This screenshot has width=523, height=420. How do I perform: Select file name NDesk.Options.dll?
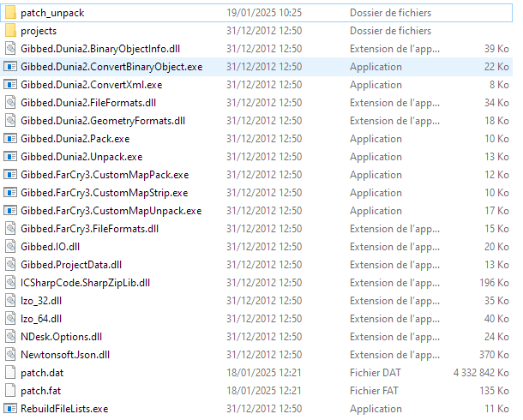click(x=62, y=337)
